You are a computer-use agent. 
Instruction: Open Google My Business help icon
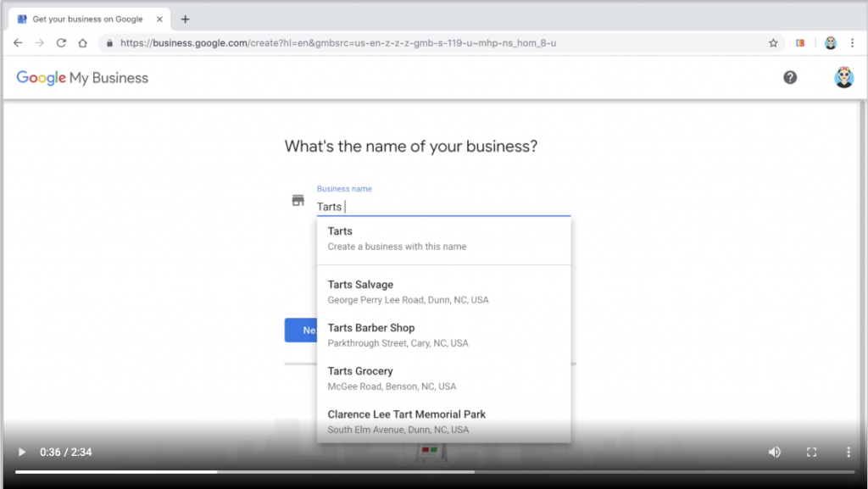[790, 77]
